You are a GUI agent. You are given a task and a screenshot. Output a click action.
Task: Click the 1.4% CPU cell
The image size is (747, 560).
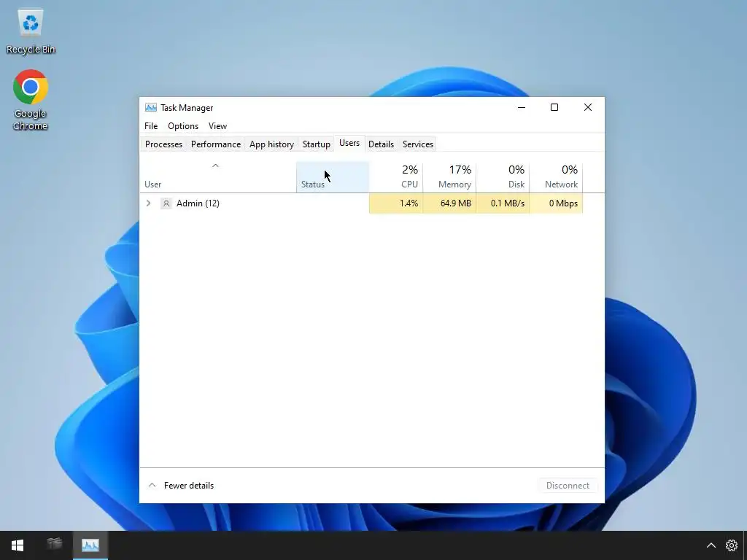(396, 203)
